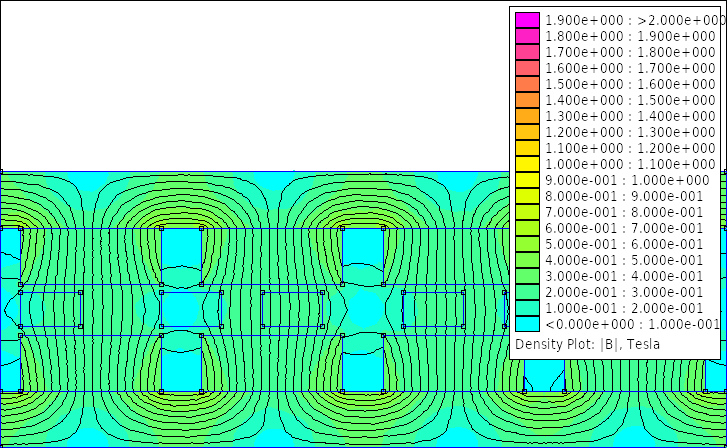Select the legend text '1.000e+000 : 1.100e+000'
727x448 pixels.
pyautogui.click(x=630, y=164)
